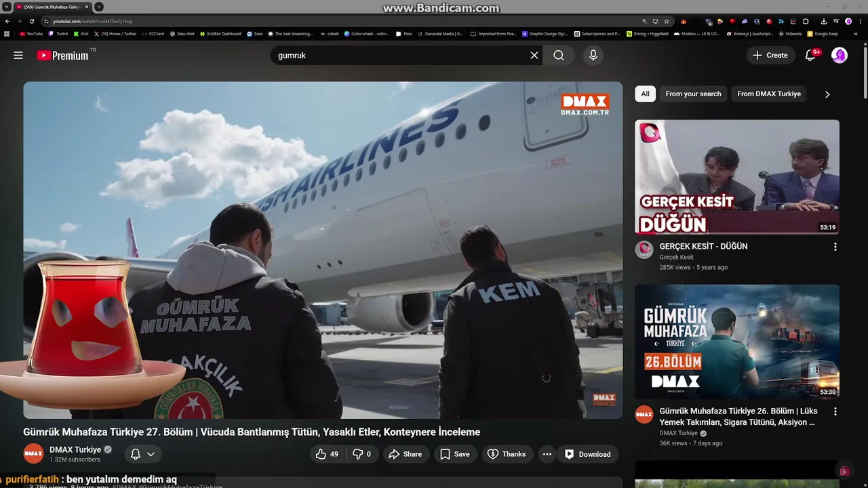Open the tab search dropdown arrow

tap(7, 7)
